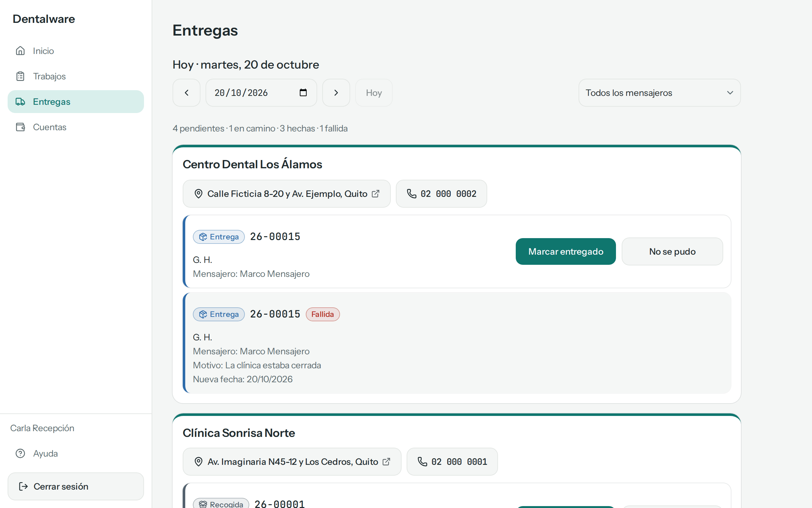Click the Recogida badge for job 26-00001
The image size is (812, 508).
click(221, 503)
